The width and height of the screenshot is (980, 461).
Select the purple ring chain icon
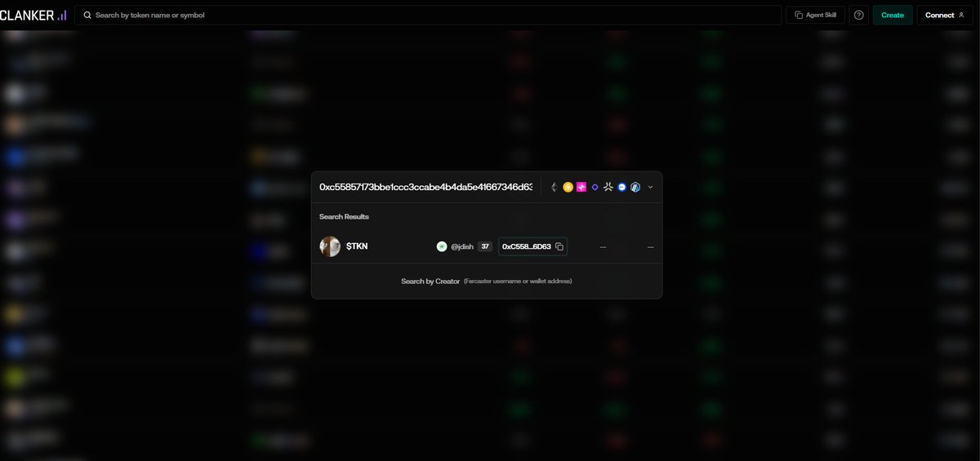(x=595, y=187)
